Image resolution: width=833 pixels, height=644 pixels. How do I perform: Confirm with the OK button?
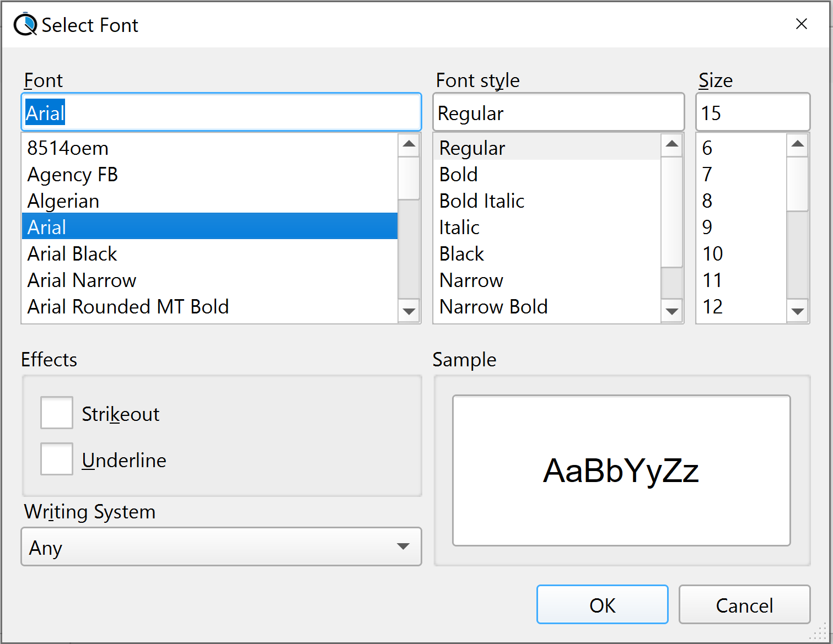[x=602, y=605]
